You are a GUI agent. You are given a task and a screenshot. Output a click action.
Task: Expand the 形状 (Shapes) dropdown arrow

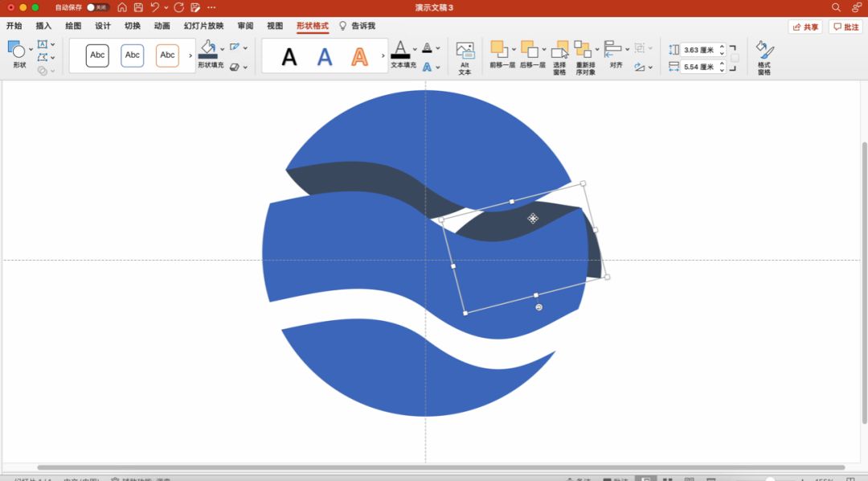(x=31, y=49)
